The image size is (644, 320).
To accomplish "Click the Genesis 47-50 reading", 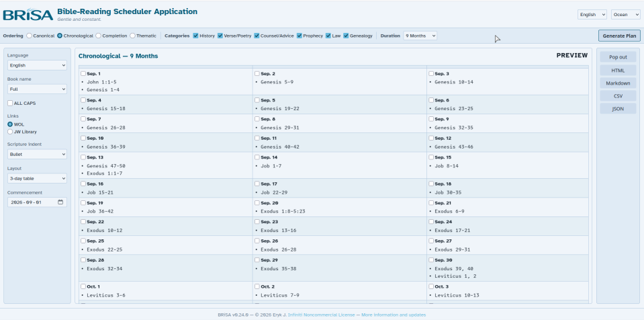I will point(106,166).
